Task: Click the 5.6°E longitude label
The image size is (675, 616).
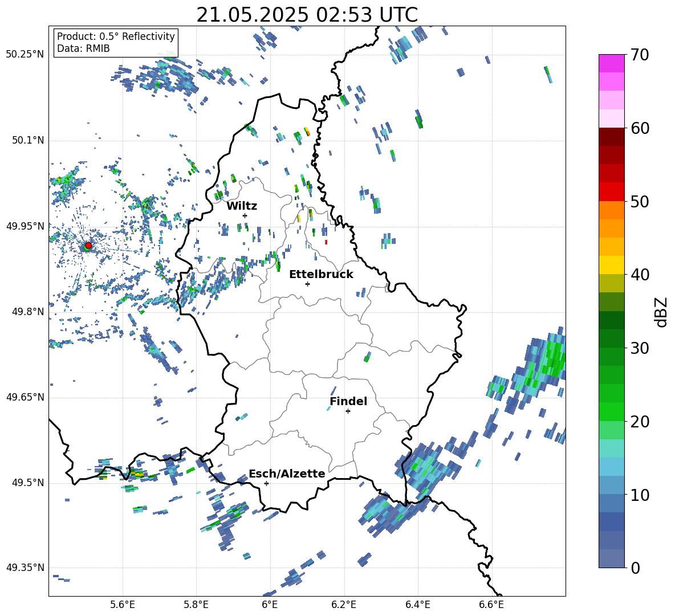Action: (x=123, y=605)
